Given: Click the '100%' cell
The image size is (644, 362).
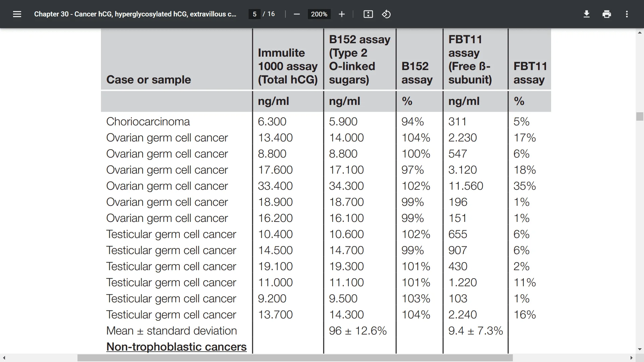Looking at the screenshot, I should click(x=416, y=154).
